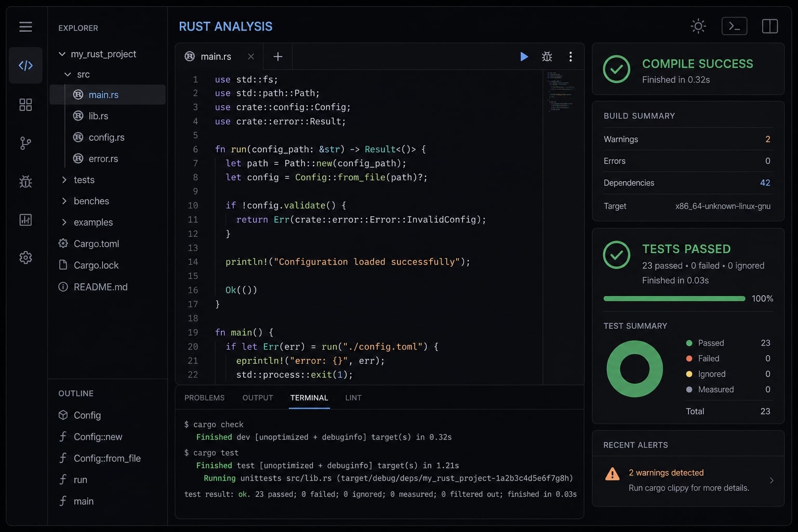Click the dependencies count 42
Viewport: 798px width, 532px height.
765,183
